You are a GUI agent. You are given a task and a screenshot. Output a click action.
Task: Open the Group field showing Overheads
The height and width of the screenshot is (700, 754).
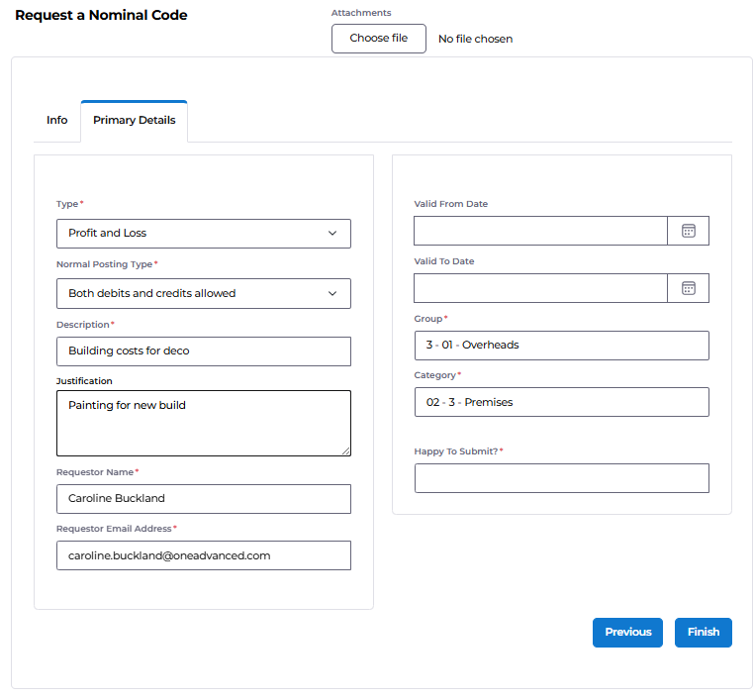(562, 346)
